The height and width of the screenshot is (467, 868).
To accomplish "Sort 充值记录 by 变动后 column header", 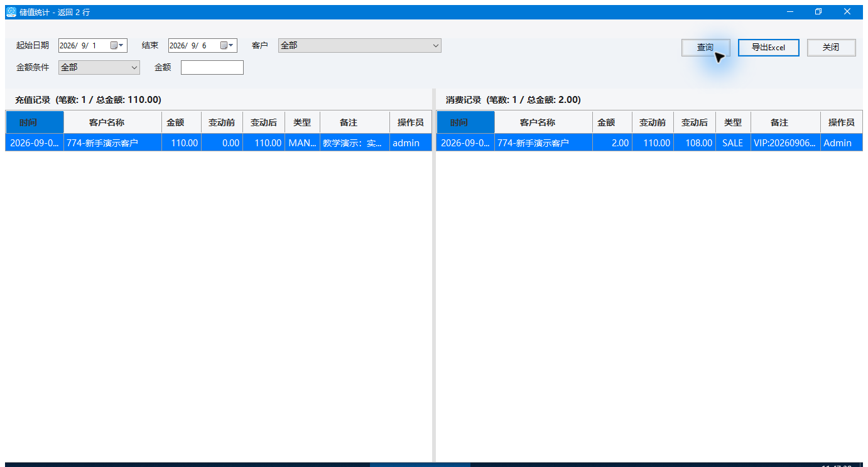I will point(264,122).
